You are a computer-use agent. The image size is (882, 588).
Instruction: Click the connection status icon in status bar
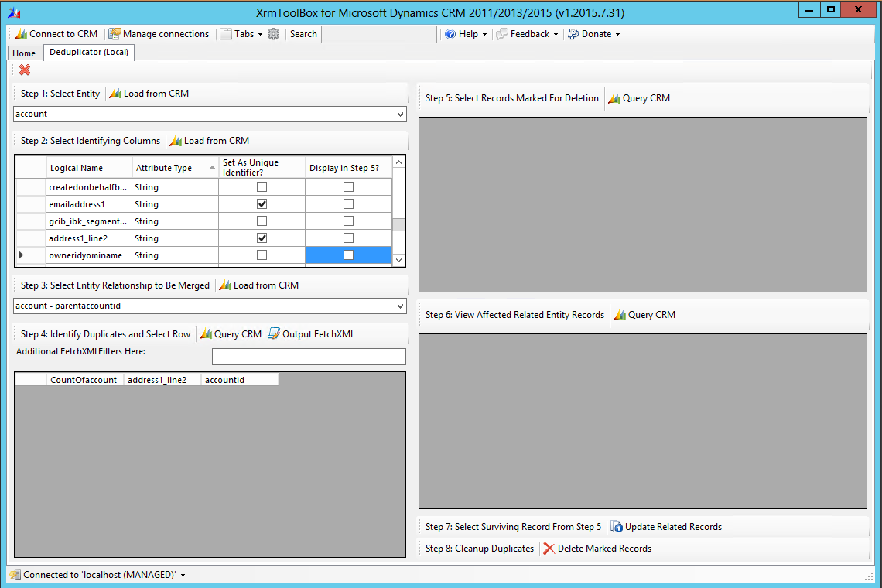15,575
